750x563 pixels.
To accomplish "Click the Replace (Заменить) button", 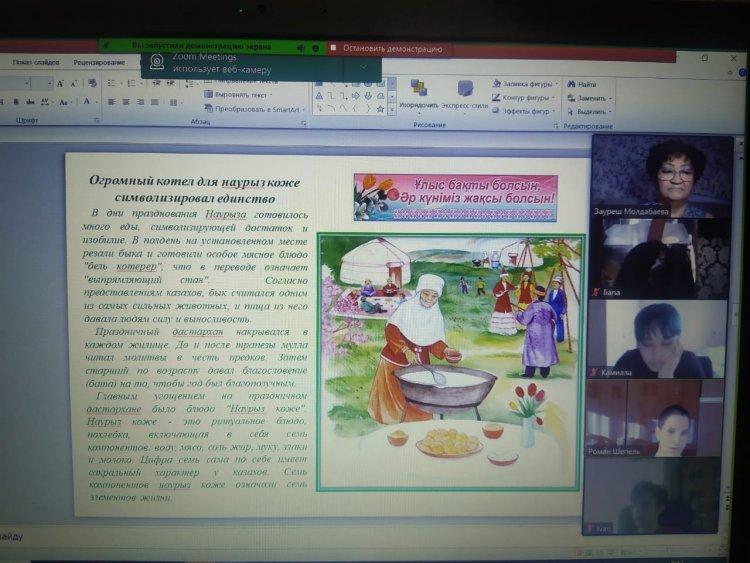I will click(x=590, y=98).
